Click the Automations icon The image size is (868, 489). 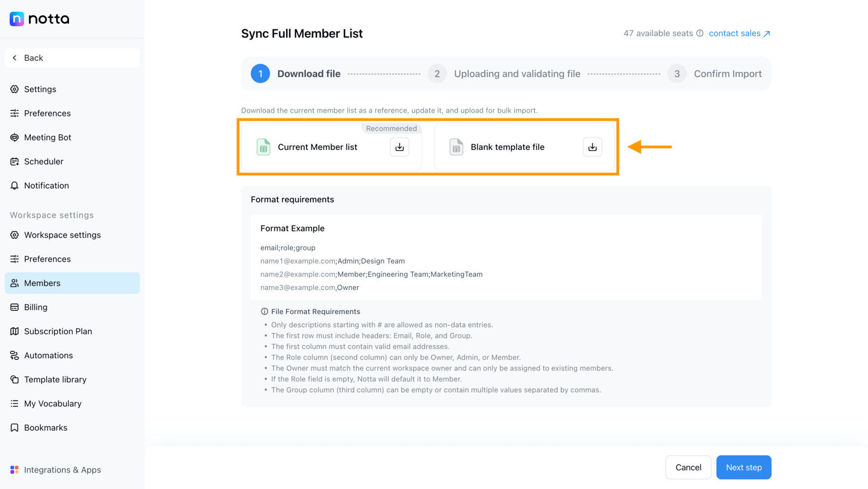click(14, 356)
